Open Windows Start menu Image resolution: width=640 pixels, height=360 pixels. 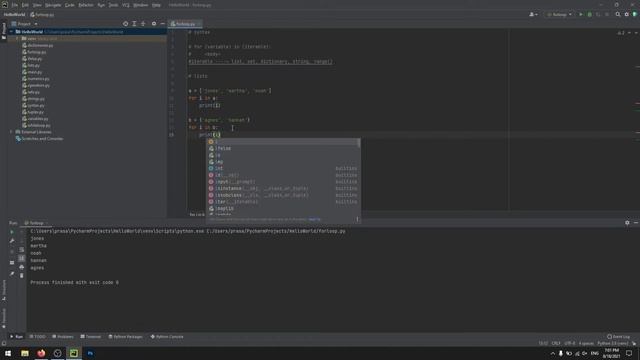pyautogui.click(x=8, y=353)
